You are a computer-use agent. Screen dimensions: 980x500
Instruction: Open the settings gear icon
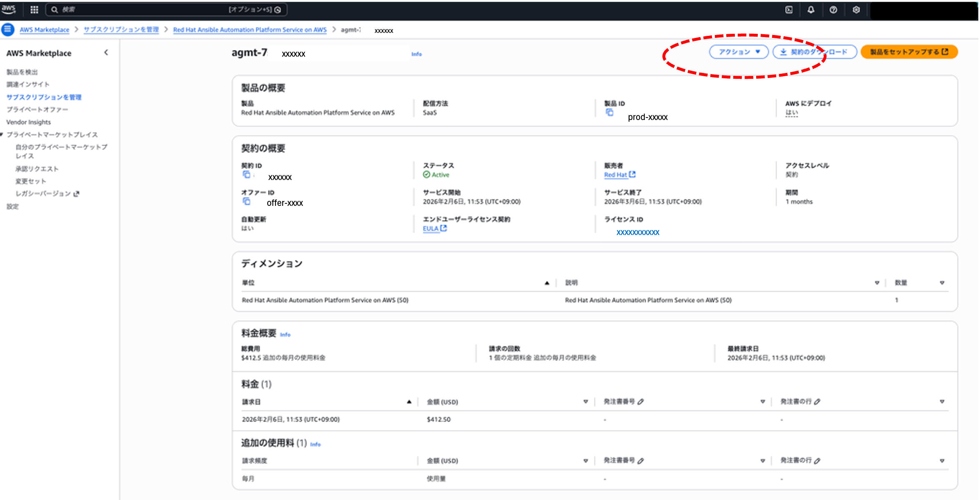(x=856, y=10)
